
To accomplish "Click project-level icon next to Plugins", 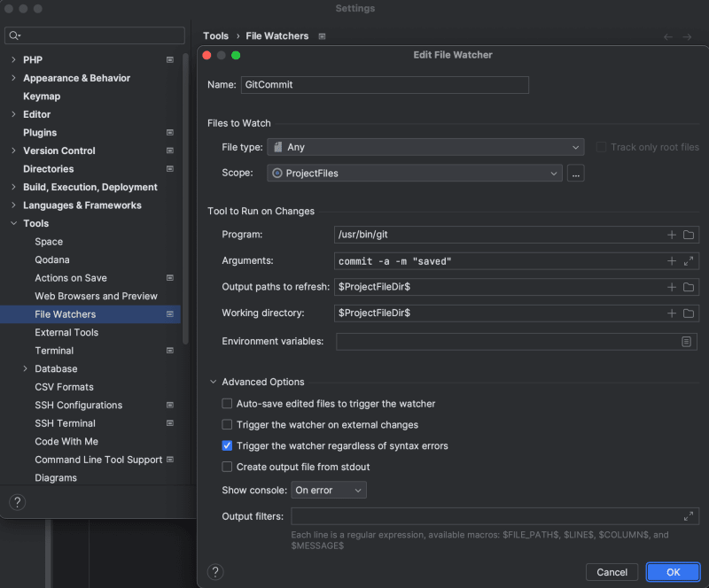I will point(170,133).
